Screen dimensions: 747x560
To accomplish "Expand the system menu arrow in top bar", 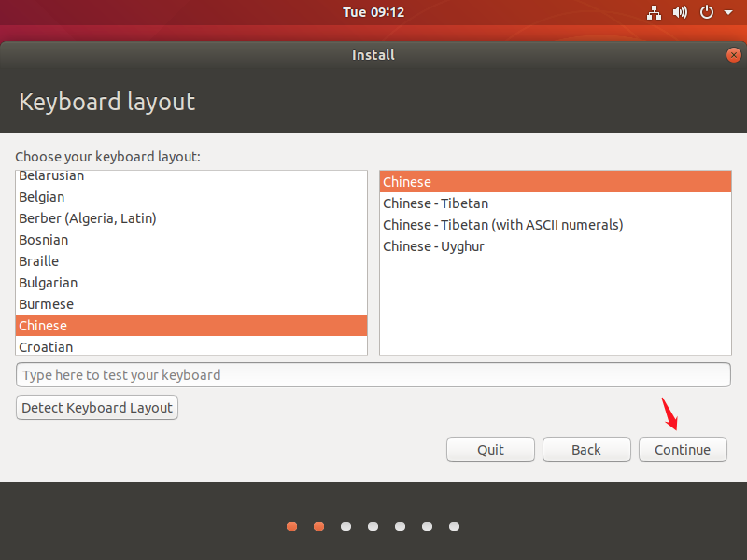I will coord(728,12).
